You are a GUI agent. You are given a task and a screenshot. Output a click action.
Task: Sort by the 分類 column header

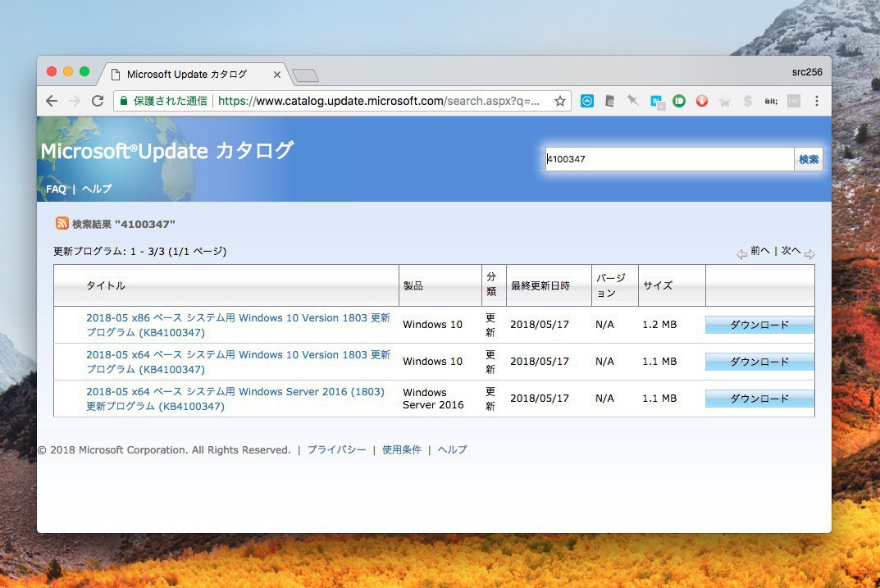(x=491, y=284)
